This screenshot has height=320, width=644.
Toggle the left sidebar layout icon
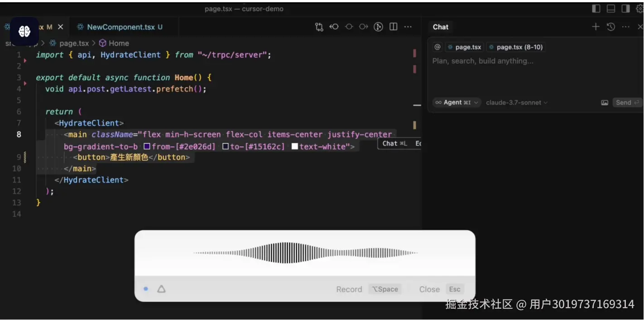(596, 9)
